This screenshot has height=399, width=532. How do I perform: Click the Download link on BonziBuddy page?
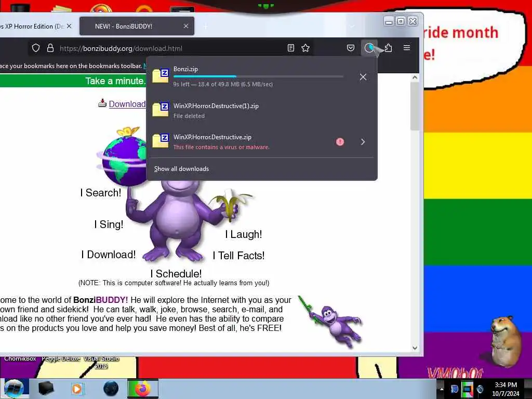[127, 104]
